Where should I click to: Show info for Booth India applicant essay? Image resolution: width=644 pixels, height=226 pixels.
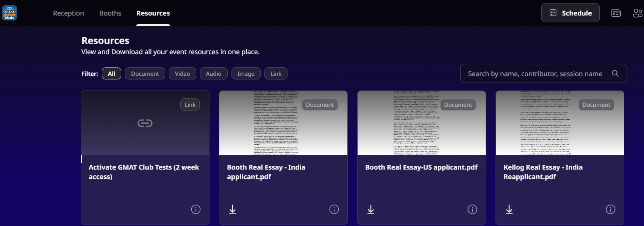coord(334,209)
